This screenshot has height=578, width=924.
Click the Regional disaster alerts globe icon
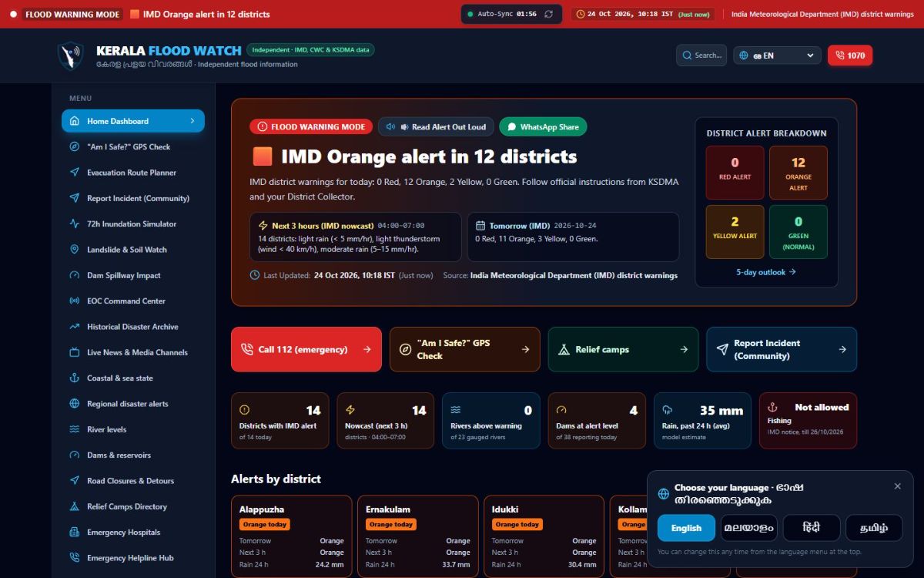(x=75, y=404)
